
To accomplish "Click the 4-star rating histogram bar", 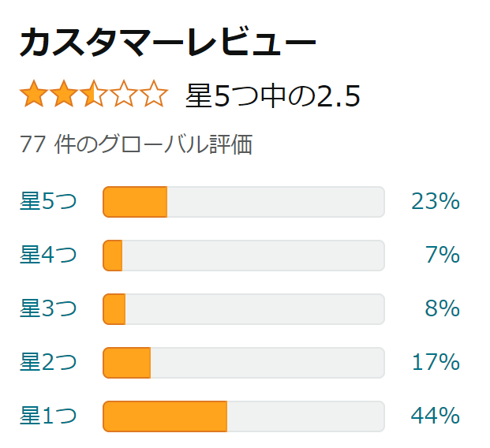I will 244,256.
